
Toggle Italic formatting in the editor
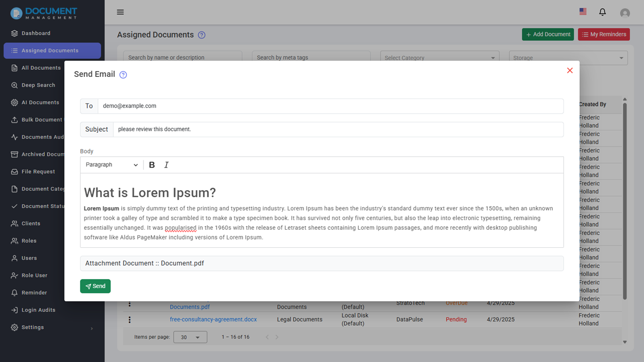point(167,165)
